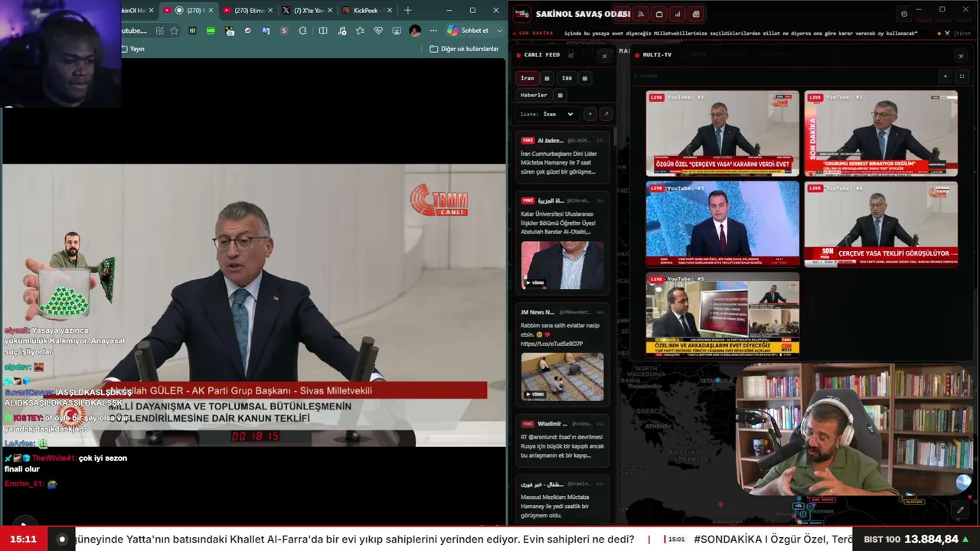The height and width of the screenshot is (551, 980).
Task: Close the MULTI-TV panel
Action: (961, 56)
